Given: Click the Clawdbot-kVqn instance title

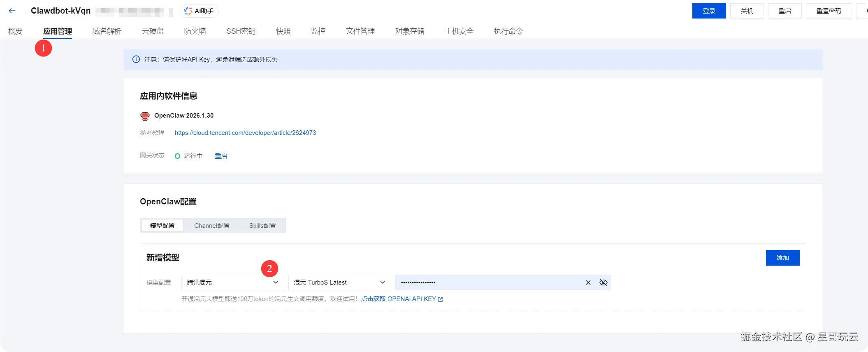Looking at the screenshot, I should (60, 11).
